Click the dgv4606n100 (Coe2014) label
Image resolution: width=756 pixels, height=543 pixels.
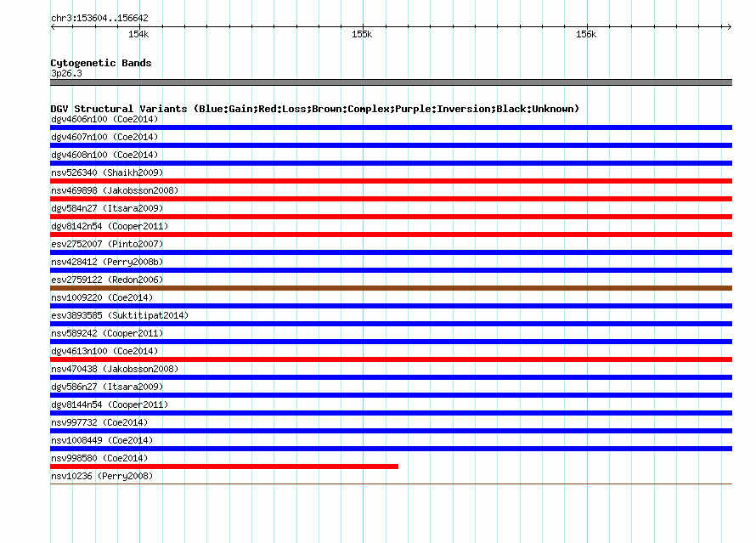104,119
